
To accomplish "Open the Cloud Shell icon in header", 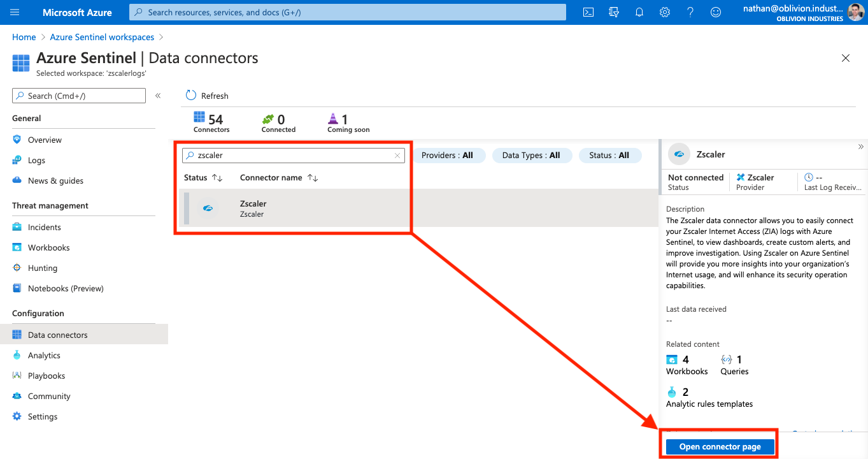I will [x=588, y=12].
